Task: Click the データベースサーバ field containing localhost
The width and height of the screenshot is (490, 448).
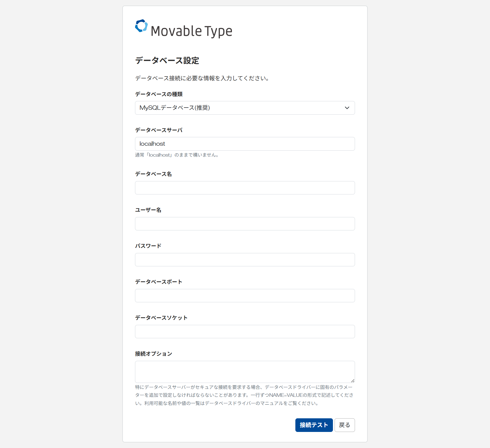Action: pos(245,144)
